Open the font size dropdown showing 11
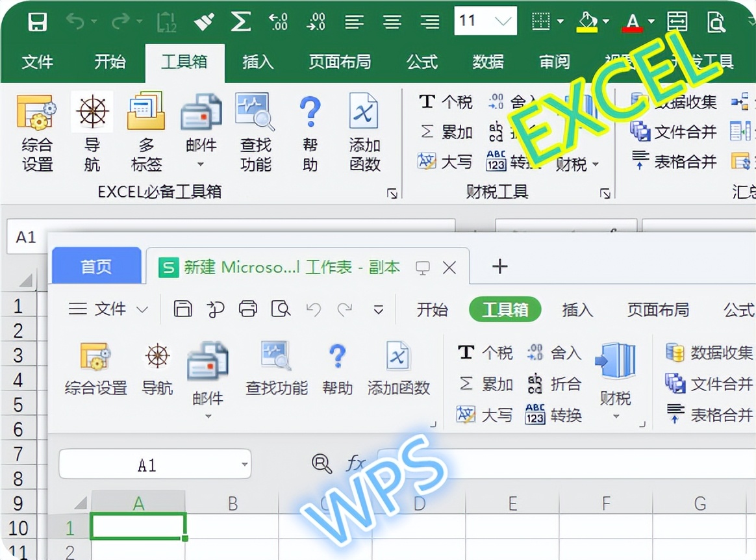This screenshot has width=756, height=560. [485, 21]
